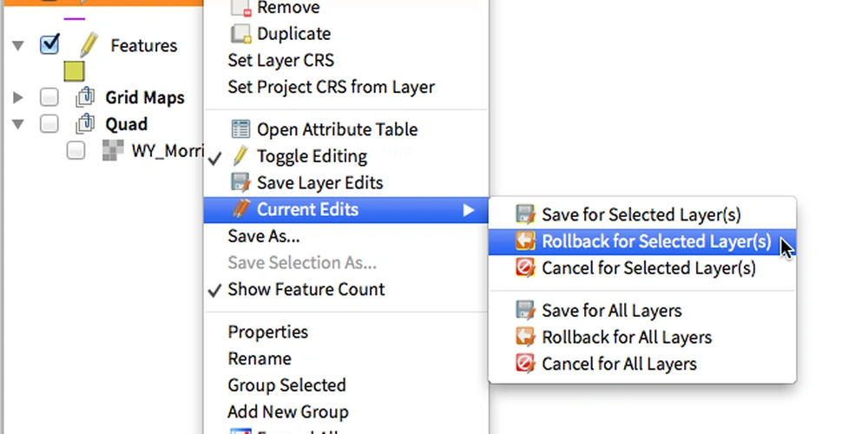Uncheck the Features layer checkbox
Viewport: 868px width, 434px height.
click(x=49, y=45)
